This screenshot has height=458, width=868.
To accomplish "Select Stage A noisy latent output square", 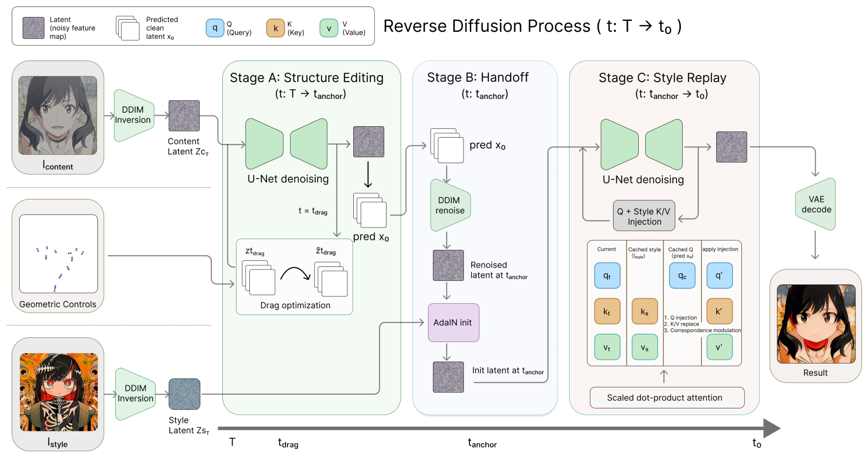I will pos(369,141).
